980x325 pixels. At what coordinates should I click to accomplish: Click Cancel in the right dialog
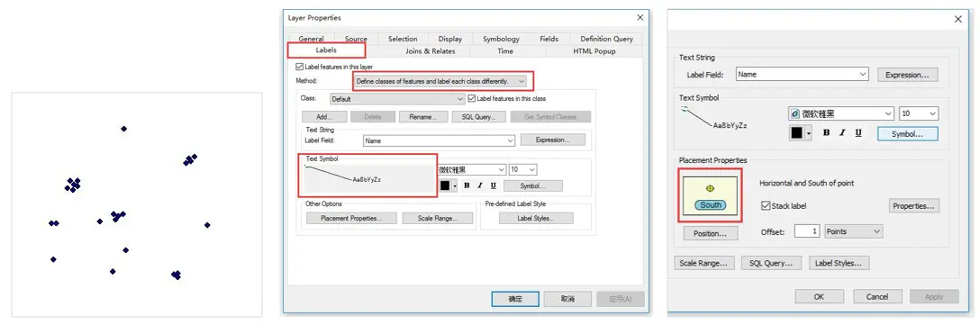click(877, 297)
